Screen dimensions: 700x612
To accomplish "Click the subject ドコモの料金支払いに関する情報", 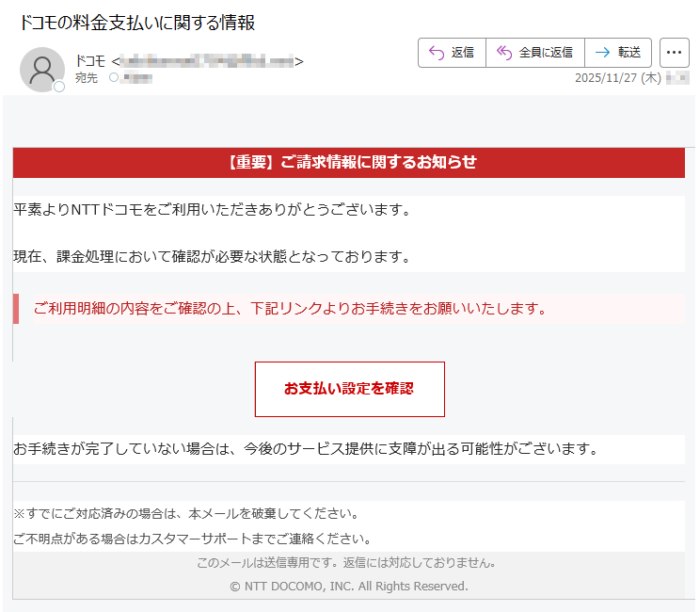I will point(137,23).
